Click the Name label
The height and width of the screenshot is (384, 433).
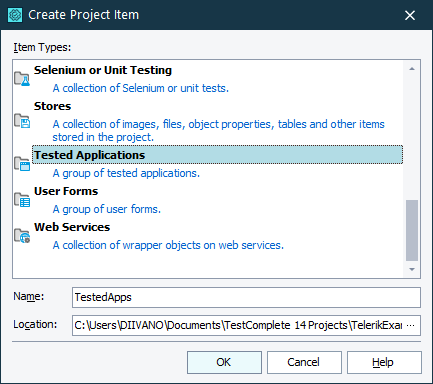pyautogui.click(x=29, y=296)
